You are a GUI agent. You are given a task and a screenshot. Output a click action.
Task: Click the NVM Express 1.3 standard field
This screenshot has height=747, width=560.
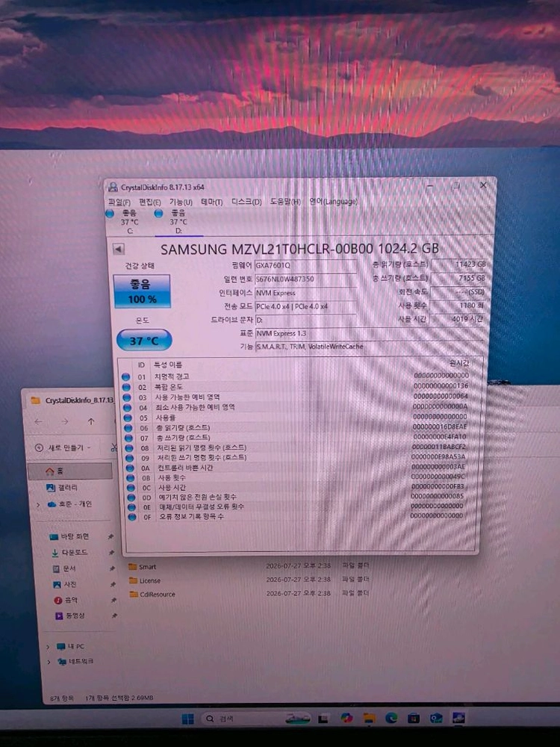pyautogui.click(x=369, y=333)
